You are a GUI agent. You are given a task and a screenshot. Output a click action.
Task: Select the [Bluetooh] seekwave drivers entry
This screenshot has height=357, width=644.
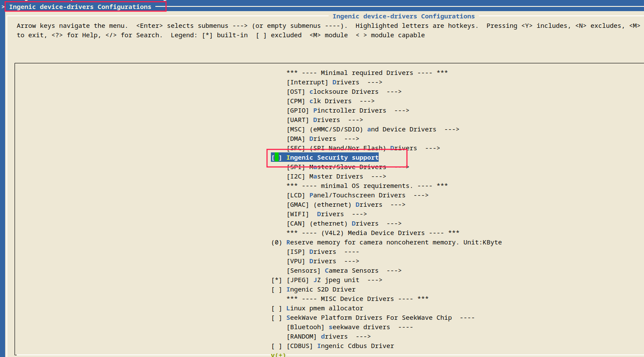coord(350,327)
